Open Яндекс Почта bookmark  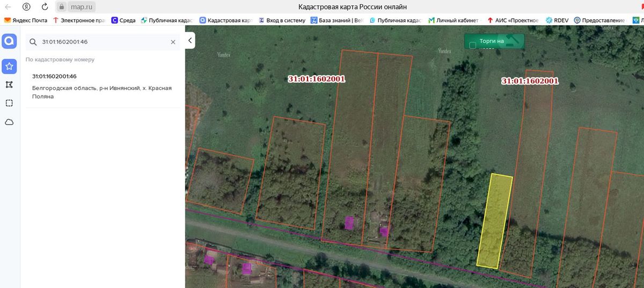coord(26,20)
